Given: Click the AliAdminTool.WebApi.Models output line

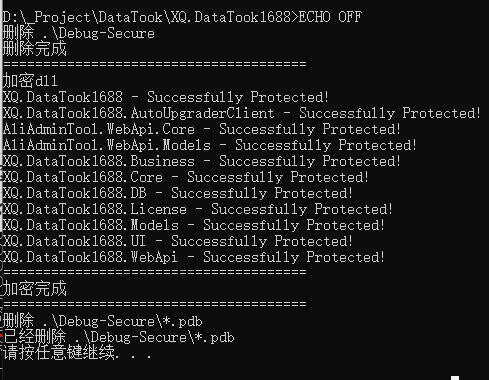Looking at the screenshot, I should coord(210,145).
